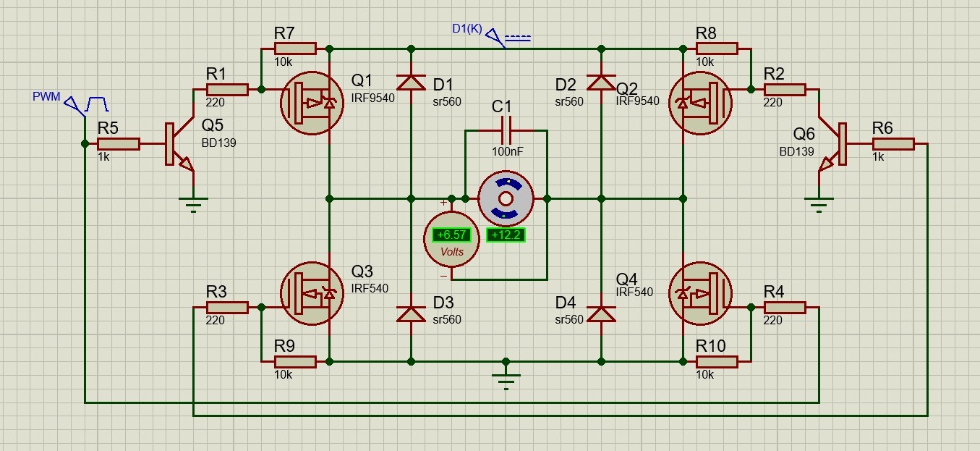Select the Q2 IRF9540 MOSFET symbol

[700, 103]
